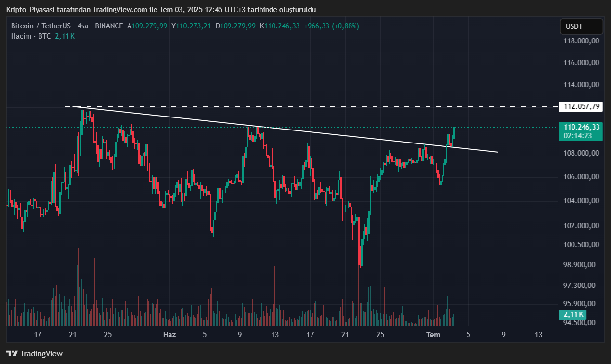Click the Haz month marker on time axis
The height and width of the screenshot is (364, 611).
(169, 335)
